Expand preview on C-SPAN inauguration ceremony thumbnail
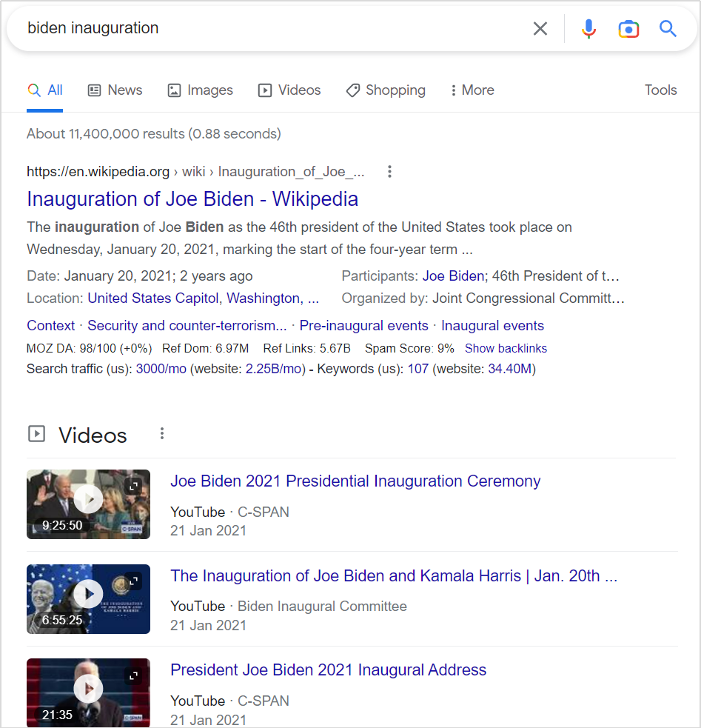This screenshot has width=701, height=728. 134,486
